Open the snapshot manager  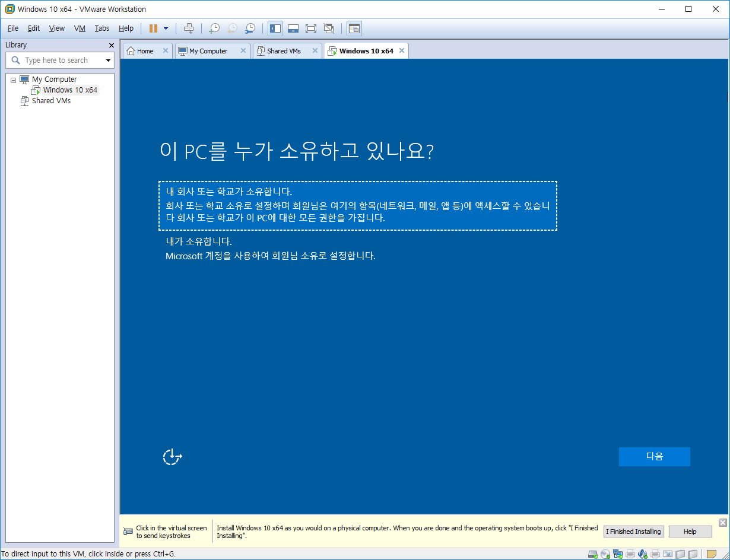(x=250, y=28)
